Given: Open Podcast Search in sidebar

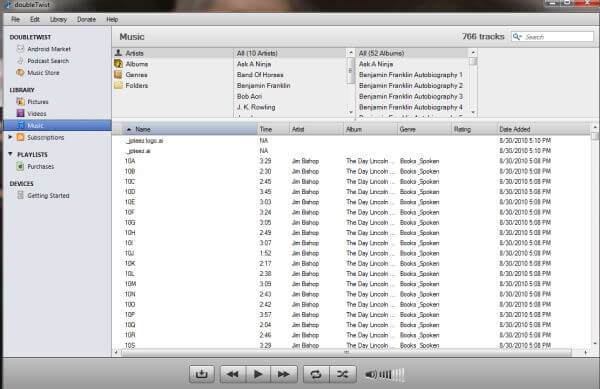Looking at the screenshot, I should [x=48, y=61].
